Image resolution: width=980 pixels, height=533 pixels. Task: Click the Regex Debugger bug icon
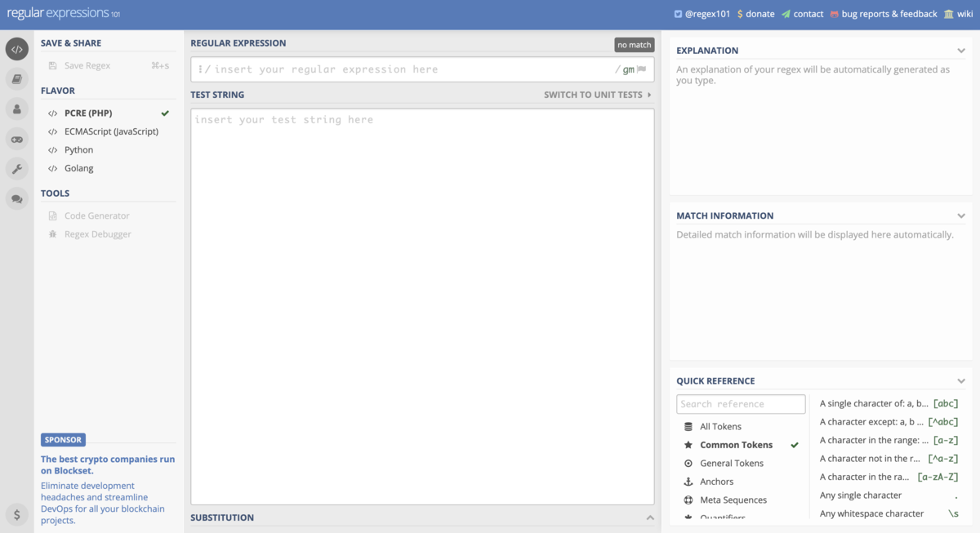tap(52, 234)
